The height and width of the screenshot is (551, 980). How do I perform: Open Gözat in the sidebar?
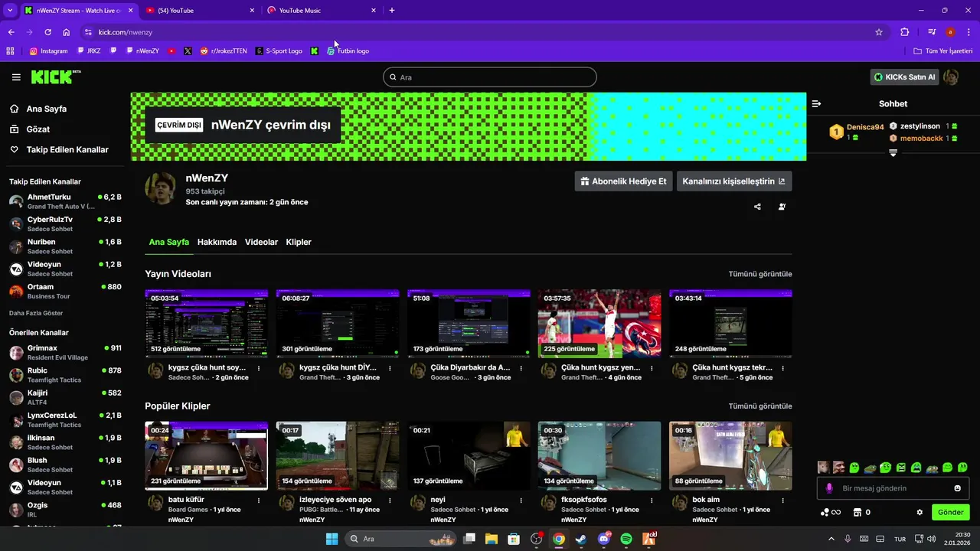click(29, 129)
